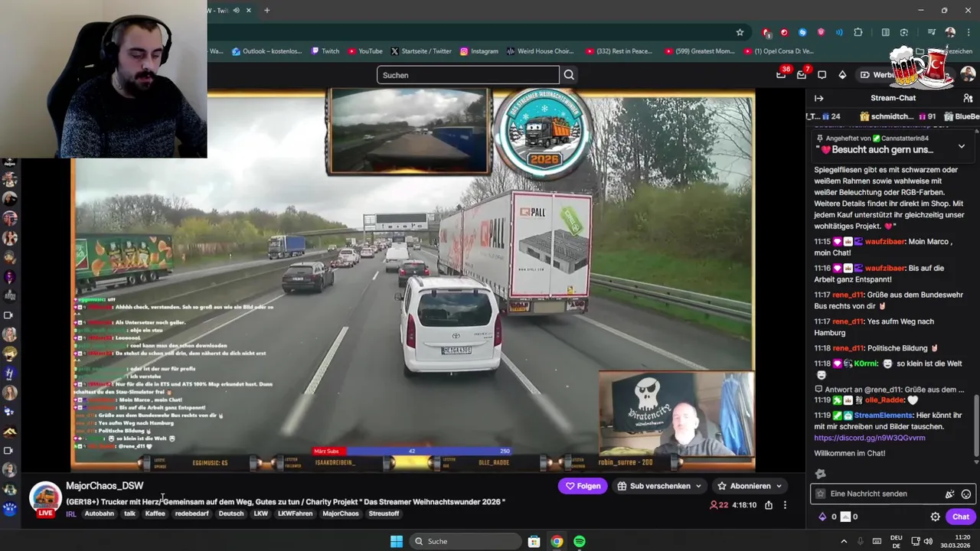Open the Chrome media control icon
Image resolution: width=980 pixels, height=551 pixels.
(932, 32)
